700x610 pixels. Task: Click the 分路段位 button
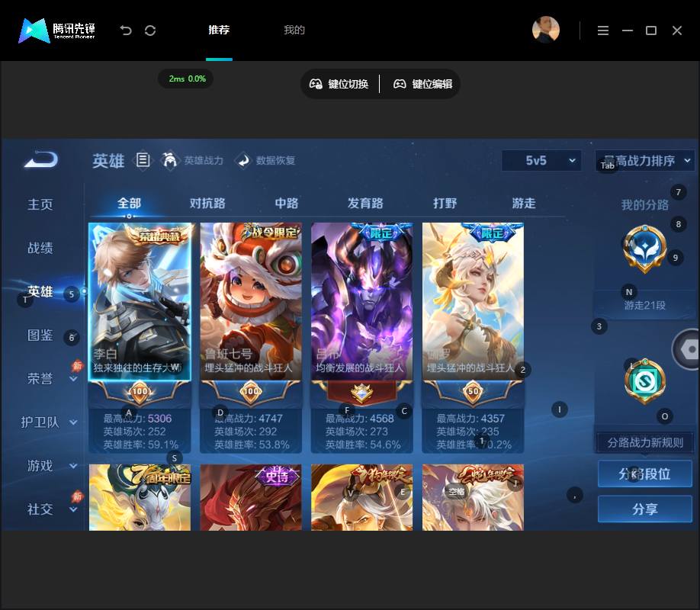[644, 474]
